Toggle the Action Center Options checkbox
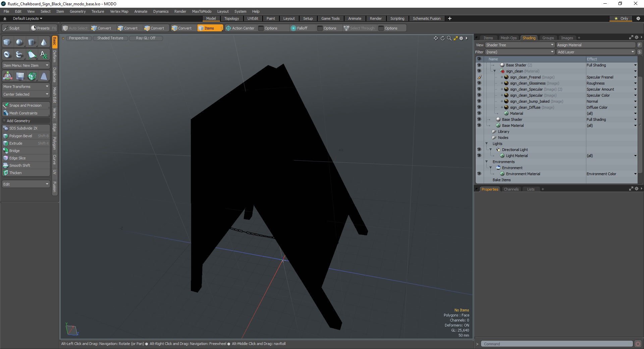 point(261,28)
